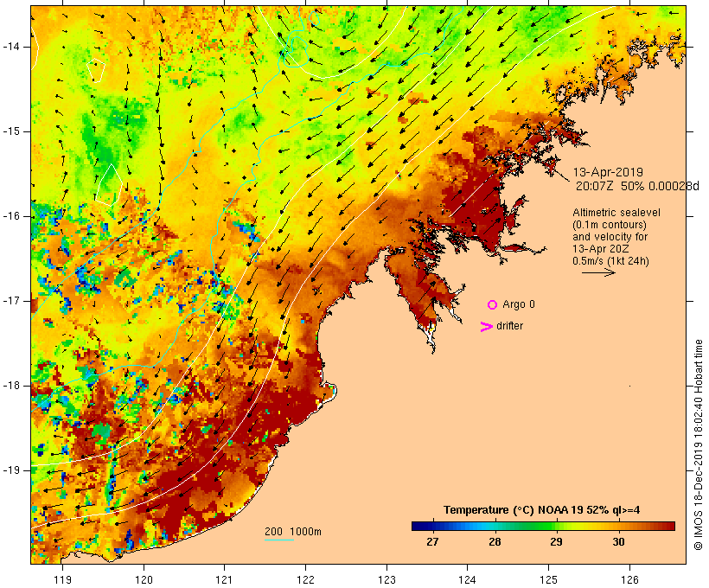Click latitude axis label -18
This screenshot has height=588, width=709.
pos(10,386)
